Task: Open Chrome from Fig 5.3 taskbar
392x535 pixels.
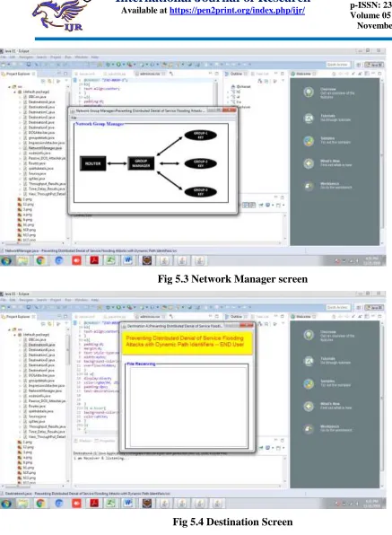Action: pyautogui.click(x=41, y=261)
